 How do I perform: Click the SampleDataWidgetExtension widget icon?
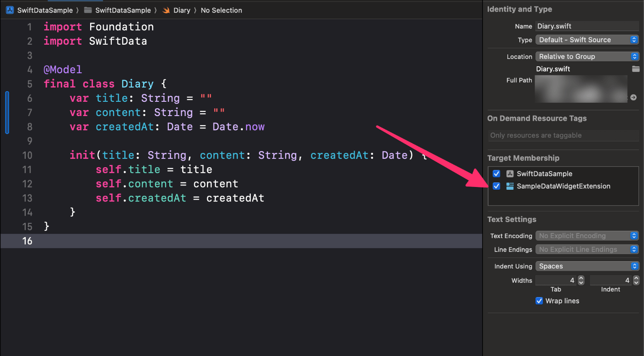510,186
